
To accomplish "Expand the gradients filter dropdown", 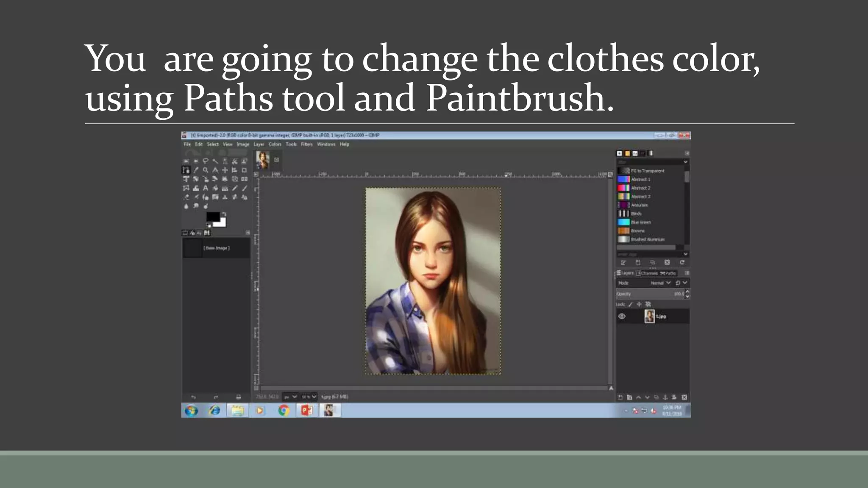I will [x=685, y=162].
